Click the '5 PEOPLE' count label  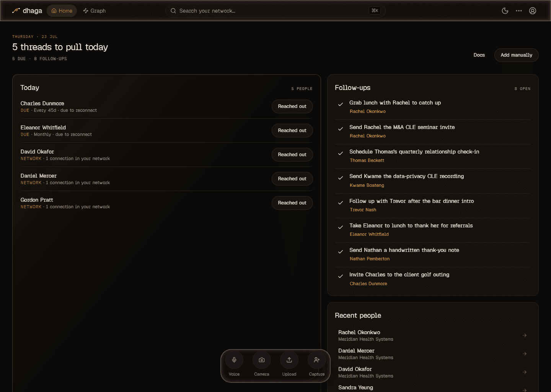pos(302,89)
